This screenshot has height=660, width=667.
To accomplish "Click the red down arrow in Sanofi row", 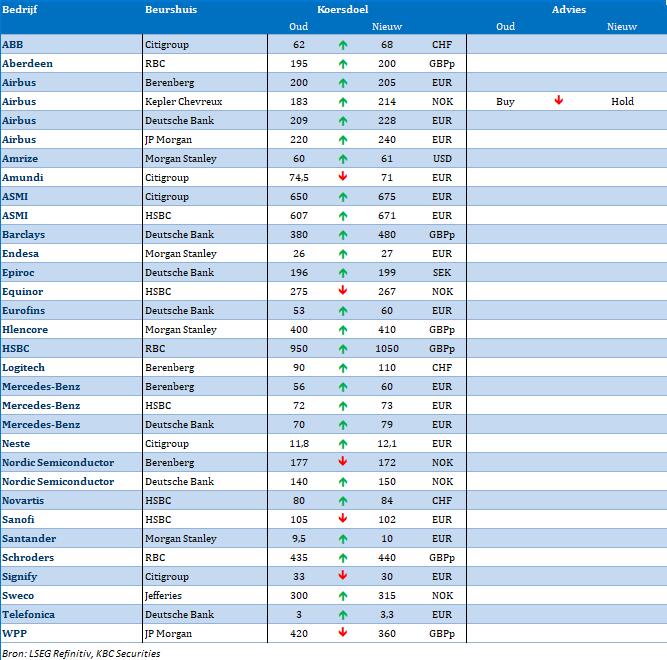I will tap(343, 519).
